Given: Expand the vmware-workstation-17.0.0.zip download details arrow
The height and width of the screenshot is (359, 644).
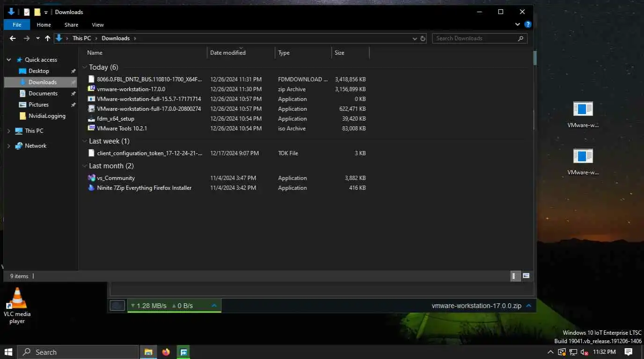Looking at the screenshot, I should pos(528,306).
